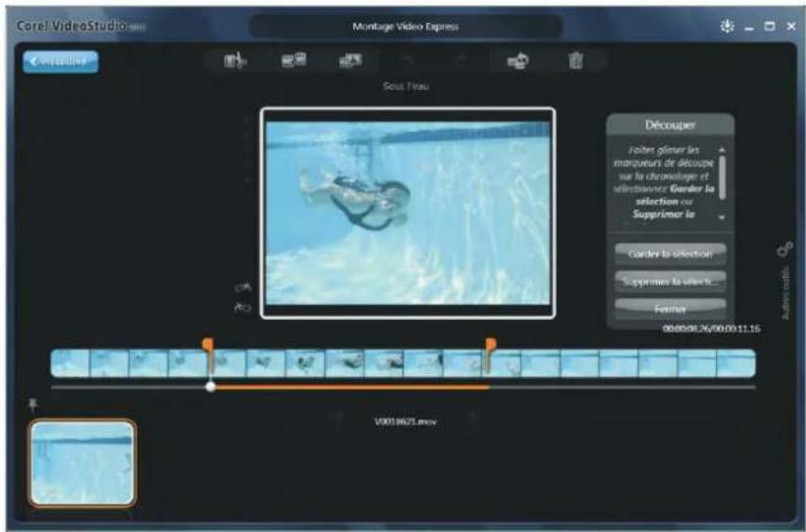Delete the clip with the trash icon

(576, 62)
